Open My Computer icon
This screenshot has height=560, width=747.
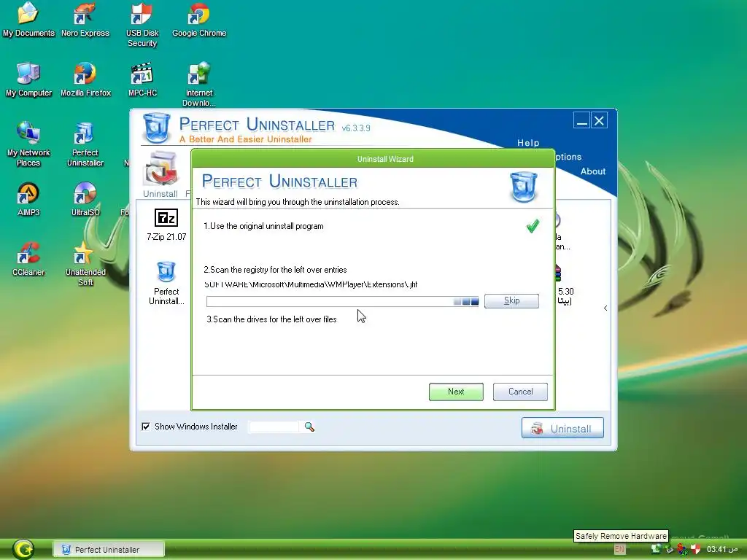point(28,79)
